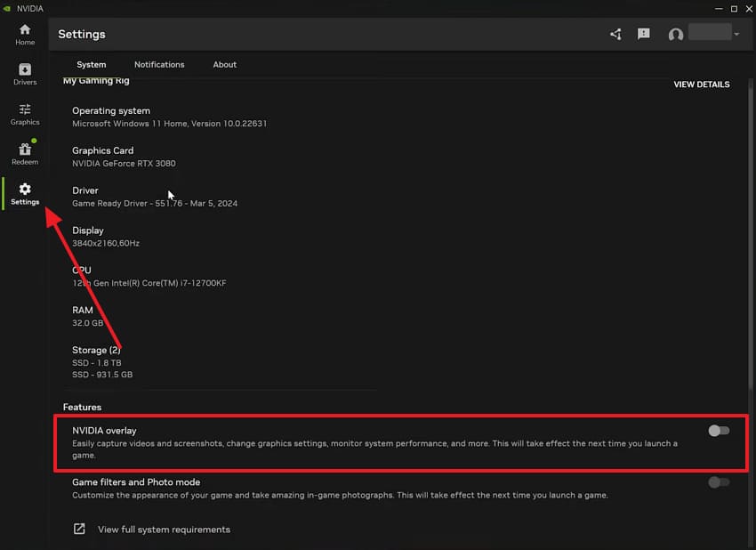Click VIEW DETAILS for the gaming rig

(702, 85)
